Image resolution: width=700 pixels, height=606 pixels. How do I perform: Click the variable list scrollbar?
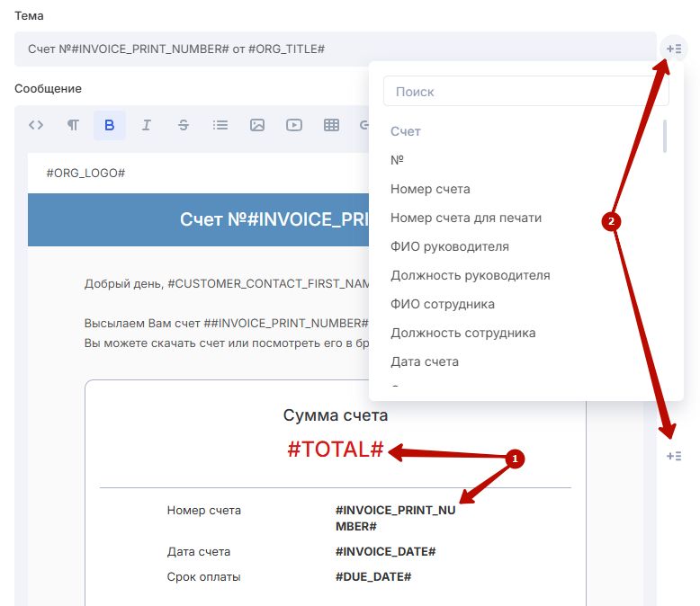coord(665,137)
